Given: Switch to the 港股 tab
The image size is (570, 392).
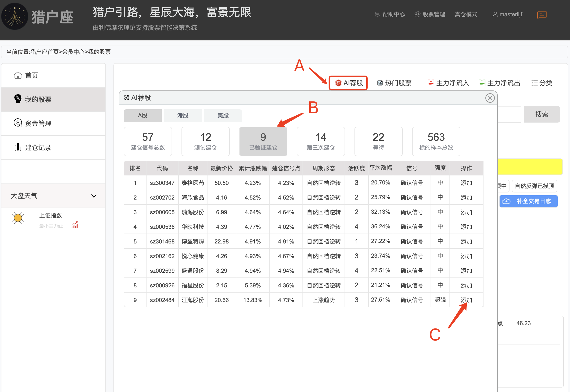Looking at the screenshot, I should point(183,115).
